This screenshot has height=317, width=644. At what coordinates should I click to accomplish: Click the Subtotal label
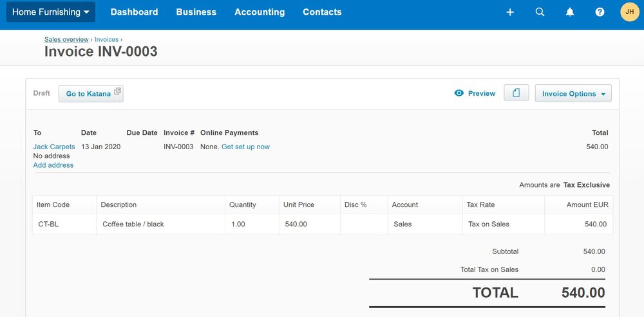pos(505,251)
